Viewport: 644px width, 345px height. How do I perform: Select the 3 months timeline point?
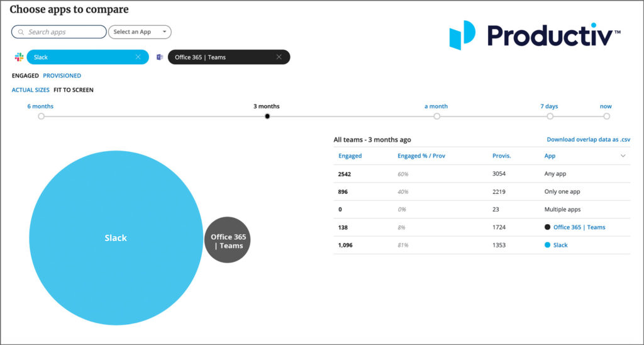point(267,116)
